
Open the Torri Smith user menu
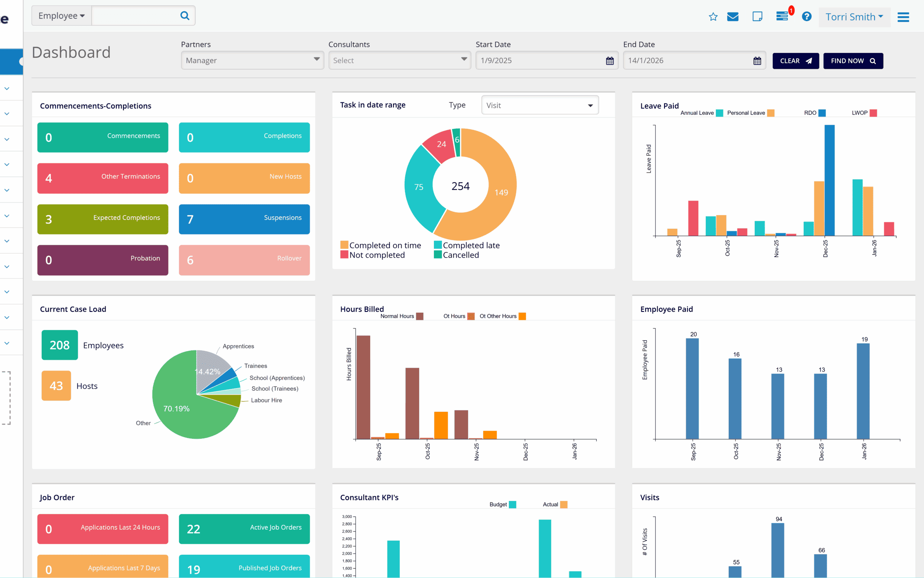(x=854, y=17)
